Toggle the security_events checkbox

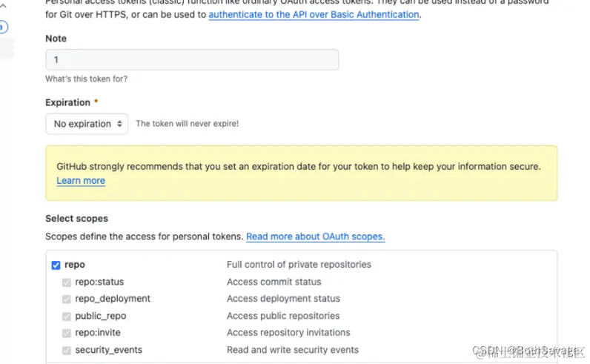click(67, 350)
